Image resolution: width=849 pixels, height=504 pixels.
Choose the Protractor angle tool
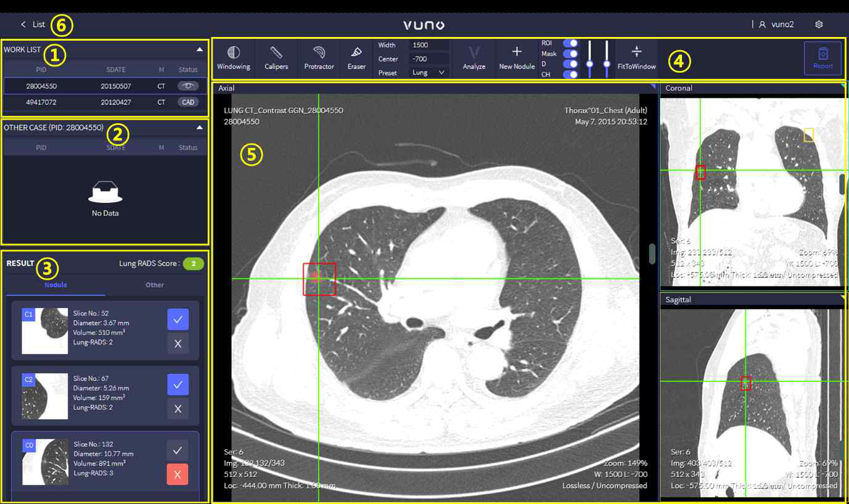point(319,58)
